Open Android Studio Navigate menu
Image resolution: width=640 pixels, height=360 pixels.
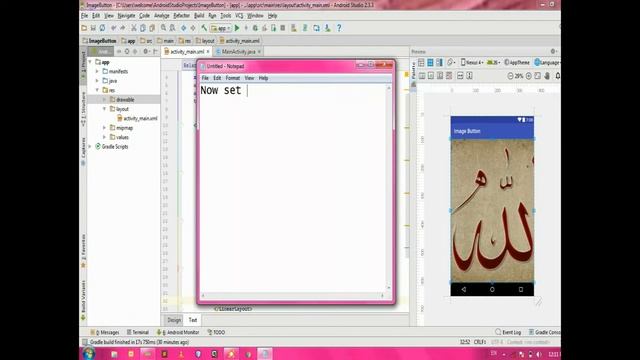pos(126,16)
